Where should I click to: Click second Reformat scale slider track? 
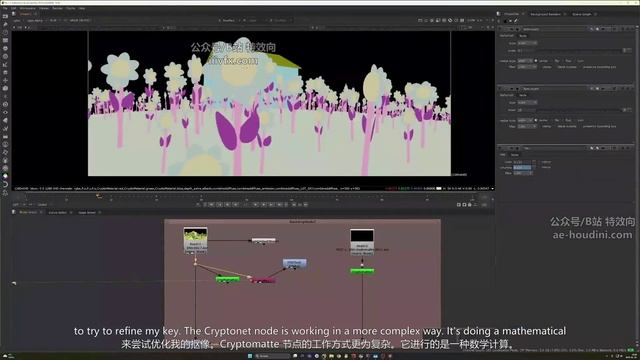click(579, 110)
